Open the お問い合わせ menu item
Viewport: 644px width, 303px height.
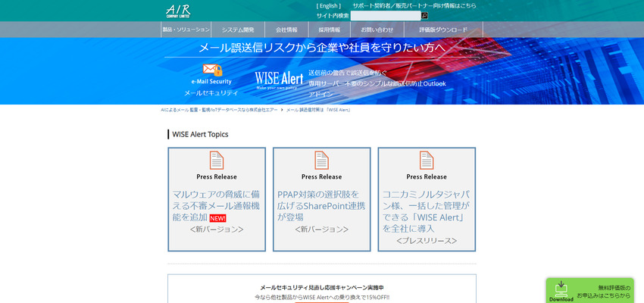point(377,30)
